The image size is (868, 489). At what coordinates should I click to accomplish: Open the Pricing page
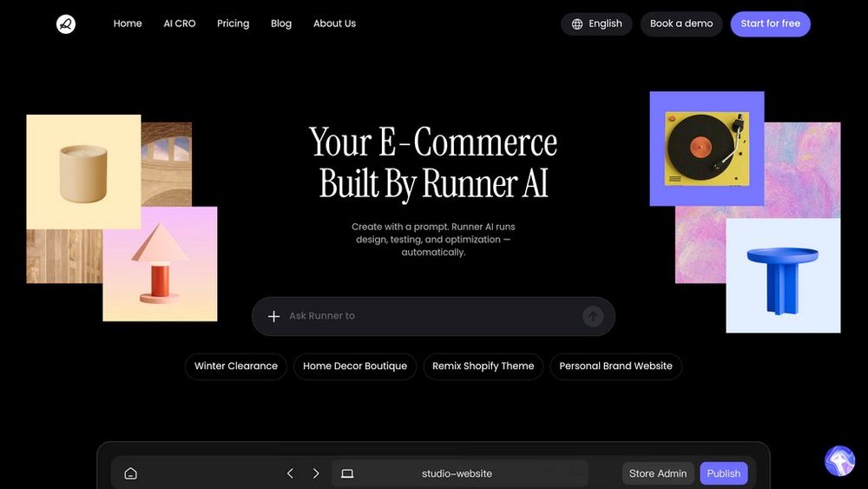tap(233, 23)
